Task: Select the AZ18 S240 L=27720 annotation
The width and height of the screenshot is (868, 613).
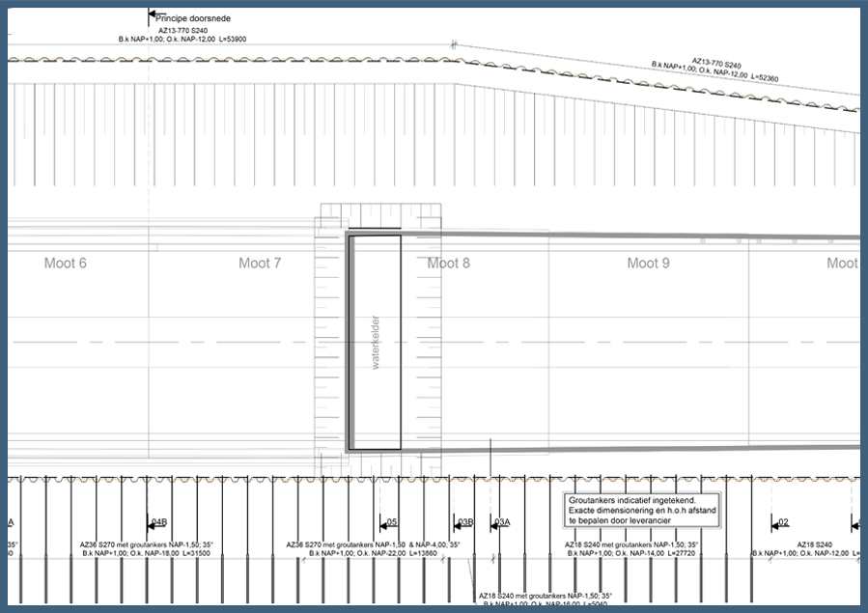Action: (x=630, y=549)
